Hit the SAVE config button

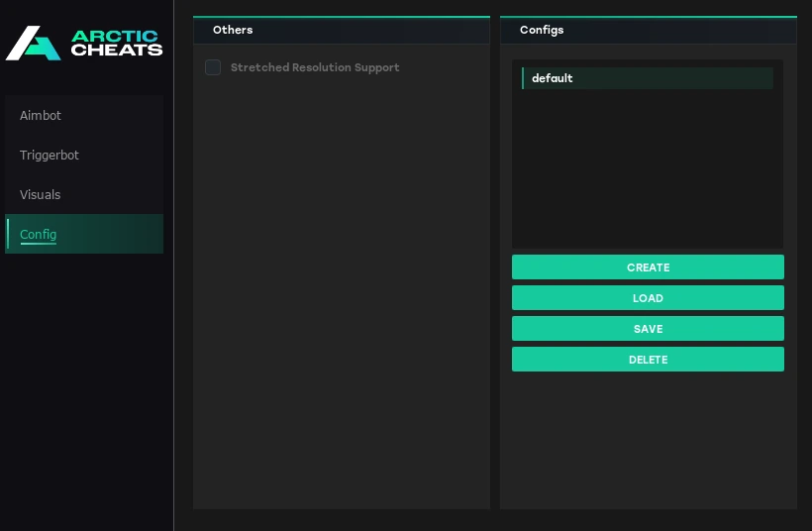[648, 329]
